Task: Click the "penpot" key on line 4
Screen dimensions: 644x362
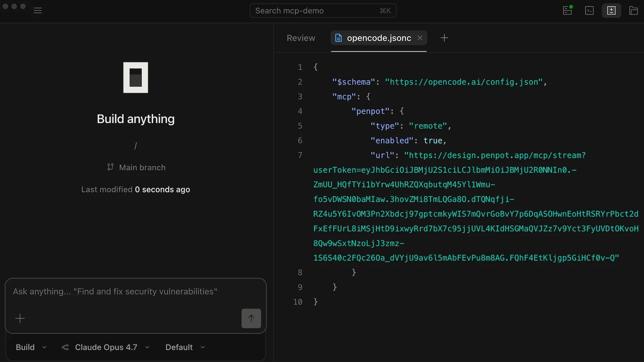Action: 370,111
